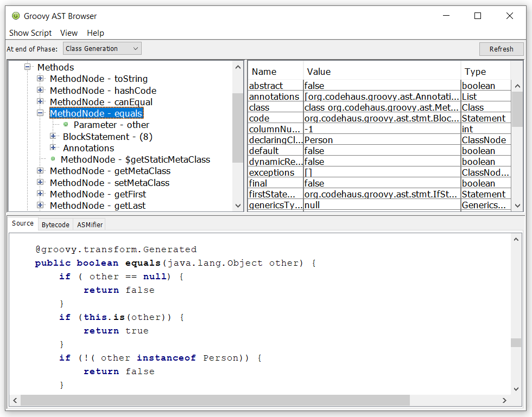Select MethodNode - hashCode in the tree
532x417 pixels.
[102, 91]
